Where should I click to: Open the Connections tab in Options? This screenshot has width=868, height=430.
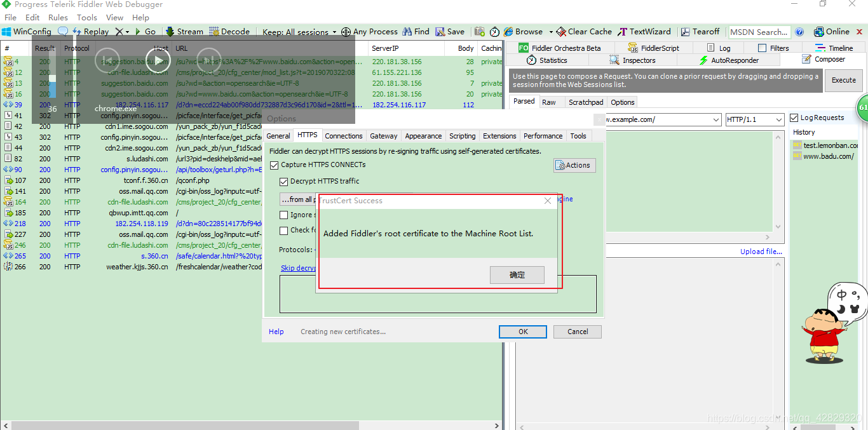(x=344, y=136)
